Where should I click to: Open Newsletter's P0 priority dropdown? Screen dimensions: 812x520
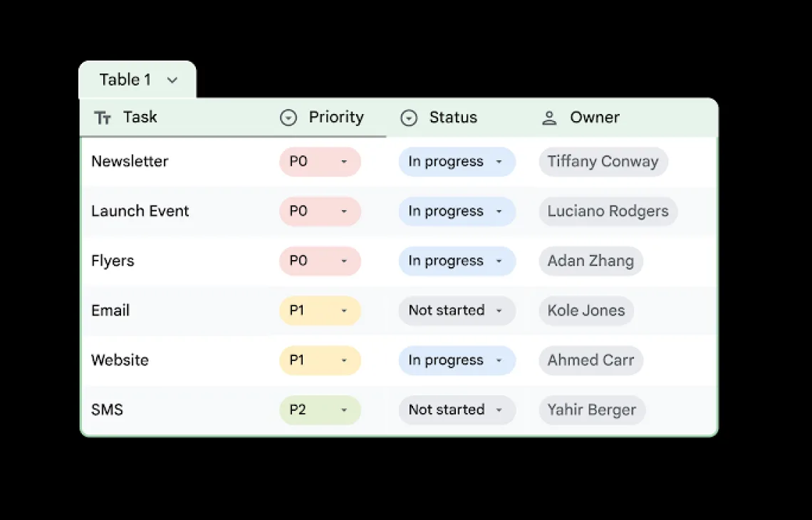tap(320, 162)
